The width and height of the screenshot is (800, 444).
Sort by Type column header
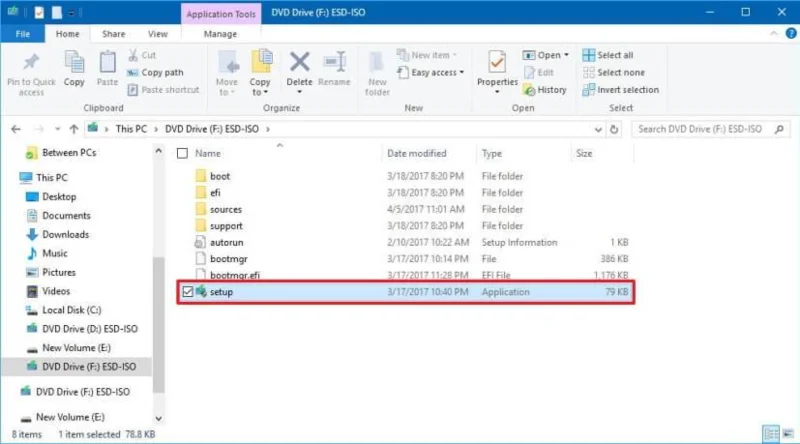492,153
